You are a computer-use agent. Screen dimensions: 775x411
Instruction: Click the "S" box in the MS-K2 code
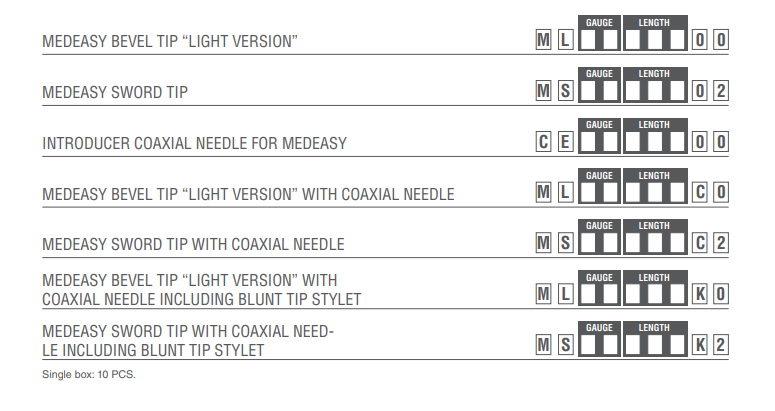565,345
